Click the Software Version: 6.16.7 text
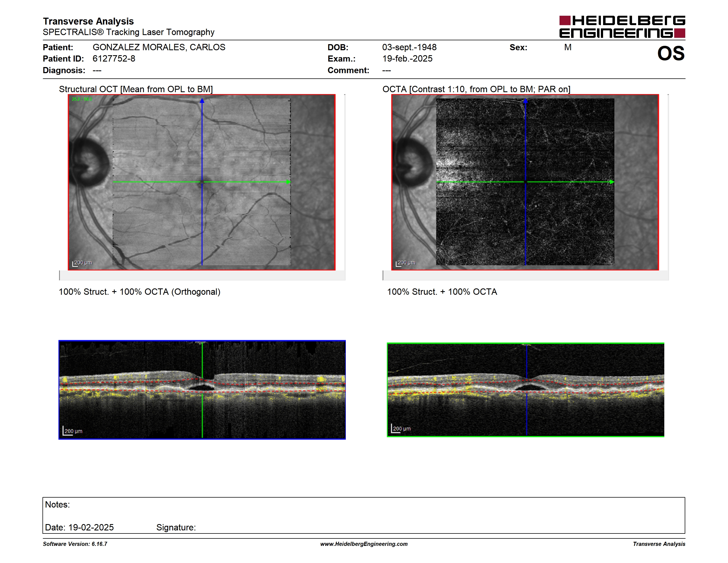This screenshot has height=563, width=728. (75, 544)
